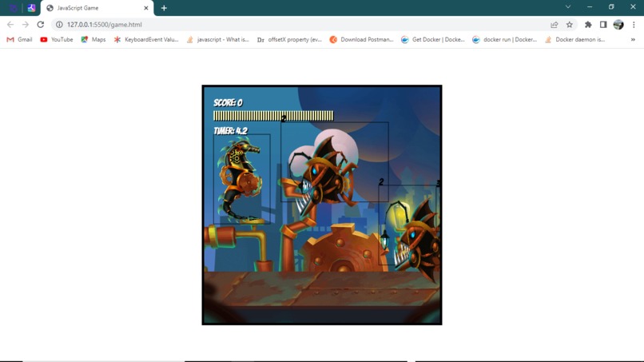Open 'javascript - What is' bookmark
The image size is (644, 362).
click(x=217, y=39)
